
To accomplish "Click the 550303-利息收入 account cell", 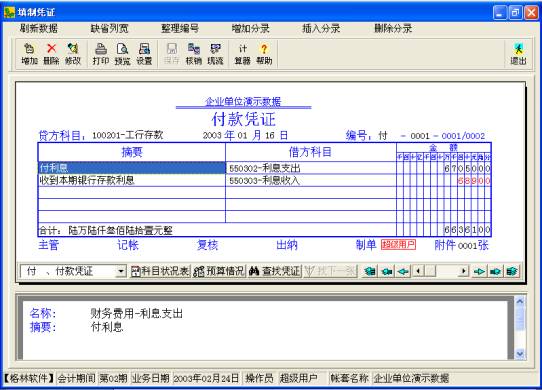I will coord(311,180).
